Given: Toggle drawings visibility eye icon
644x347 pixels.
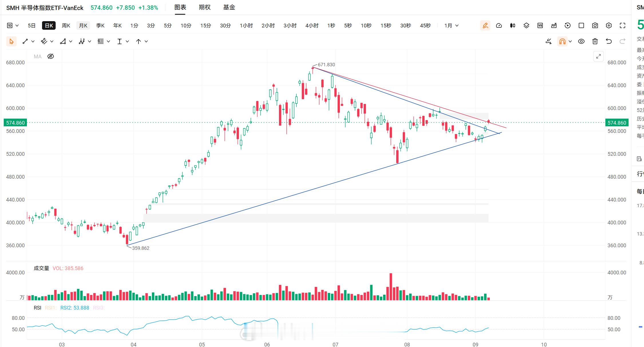Looking at the screenshot, I should tap(581, 41).
